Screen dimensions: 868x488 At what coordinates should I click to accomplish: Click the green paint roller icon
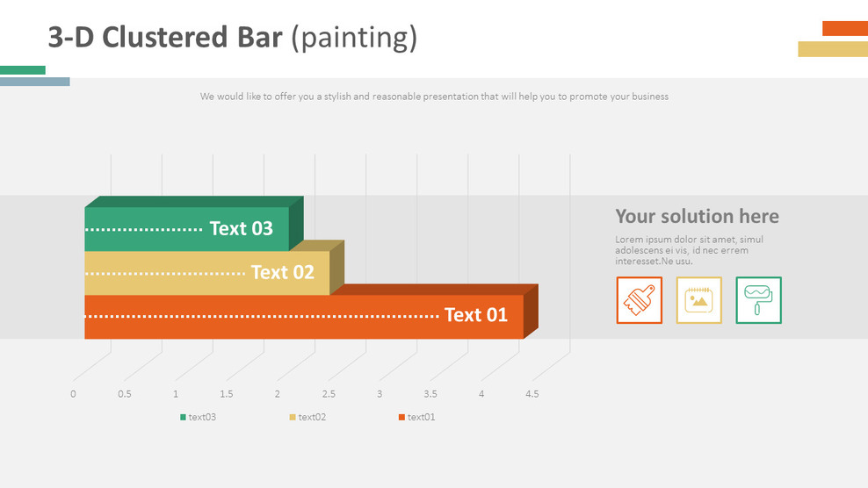point(758,300)
